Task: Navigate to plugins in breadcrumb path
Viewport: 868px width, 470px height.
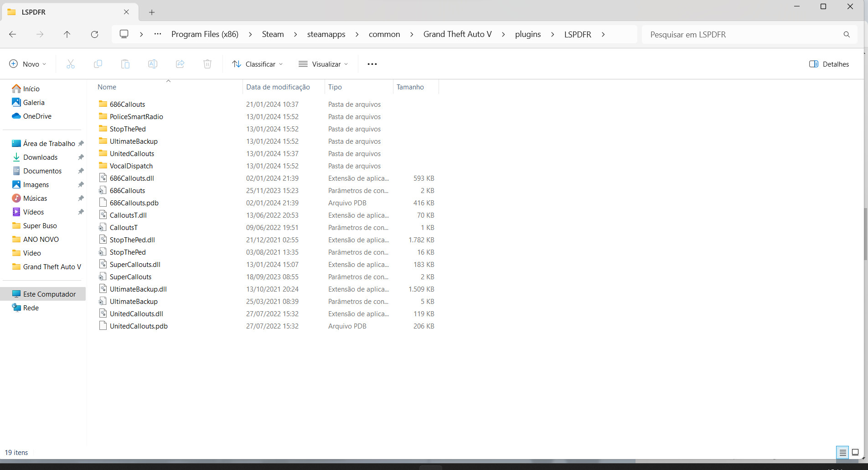Action: pyautogui.click(x=528, y=35)
